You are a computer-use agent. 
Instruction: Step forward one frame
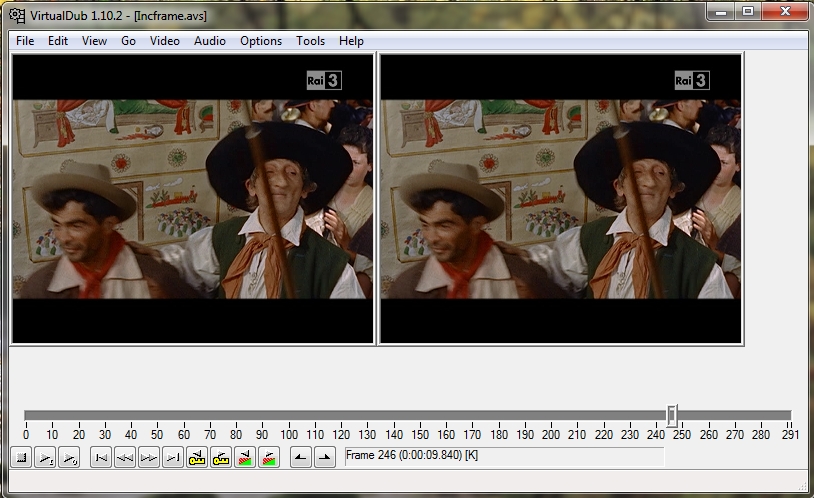click(148, 457)
